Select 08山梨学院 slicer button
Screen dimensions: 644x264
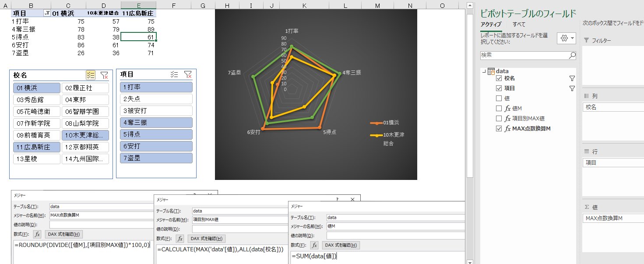[x=85, y=123]
